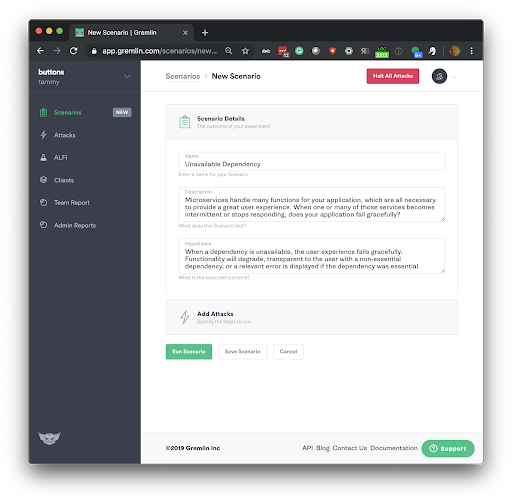Click the glasses extension icon
The height and width of the screenshot is (502, 512).
pyautogui.click(x=266, y=51)
